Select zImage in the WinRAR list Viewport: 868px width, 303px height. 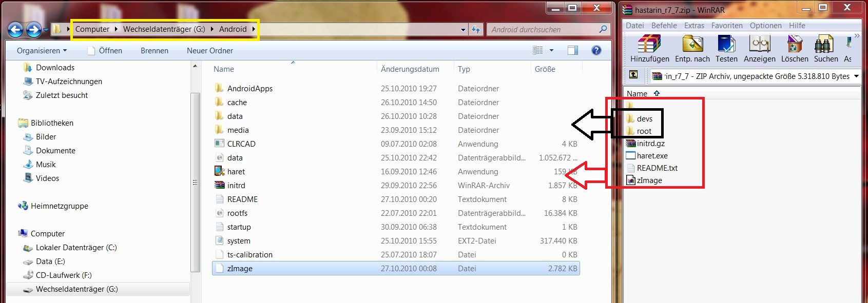coord(644,180)
